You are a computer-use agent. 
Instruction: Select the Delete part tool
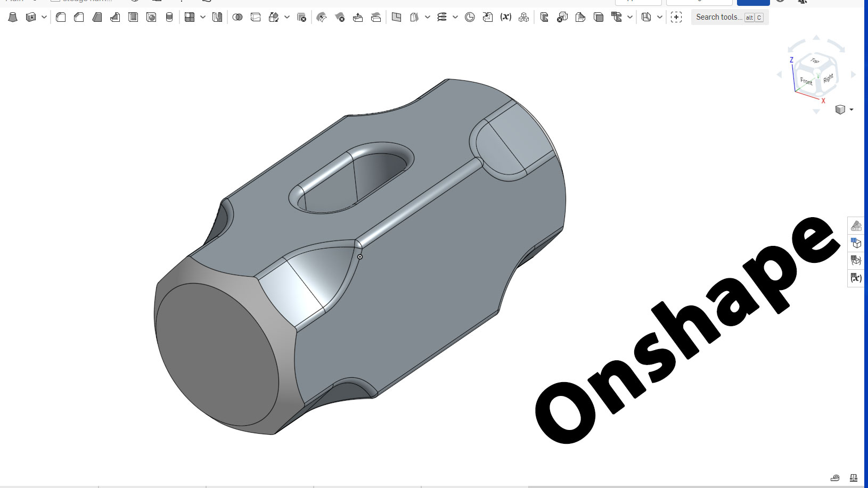[301, 18]
